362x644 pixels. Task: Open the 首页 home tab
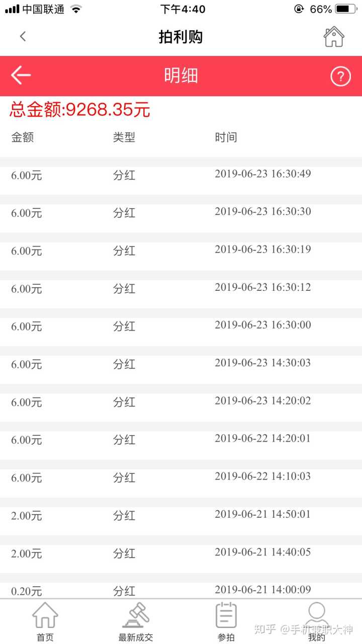tap(45, 622)
